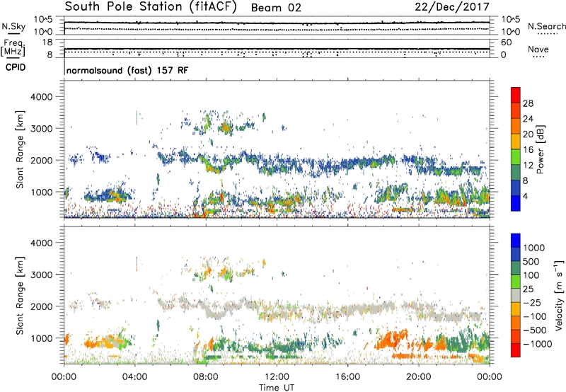
Task: Click the "South Pole Station (fitACF)" title
Action: [x=151, y=7]
